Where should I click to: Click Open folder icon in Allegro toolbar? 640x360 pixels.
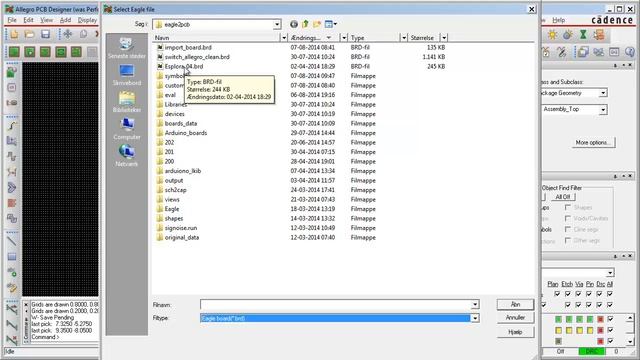29,34
